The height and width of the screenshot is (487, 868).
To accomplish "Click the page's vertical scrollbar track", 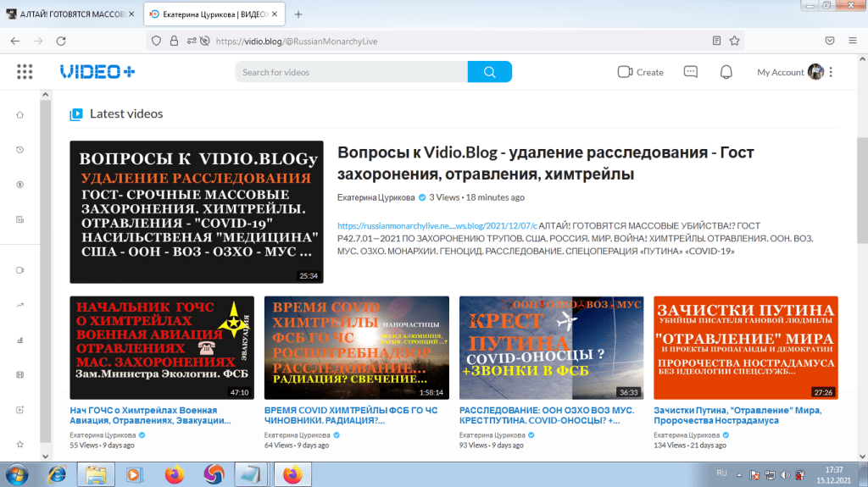I will pyautogui.click(x=861, y=296).
